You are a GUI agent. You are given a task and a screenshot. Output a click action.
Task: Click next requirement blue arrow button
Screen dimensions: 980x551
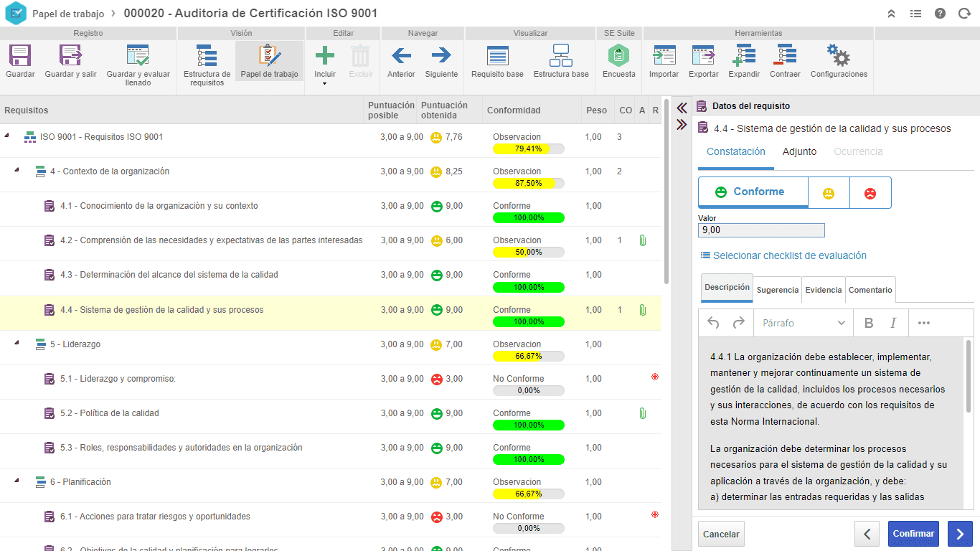pyautogui.click(x=960, y=534)
